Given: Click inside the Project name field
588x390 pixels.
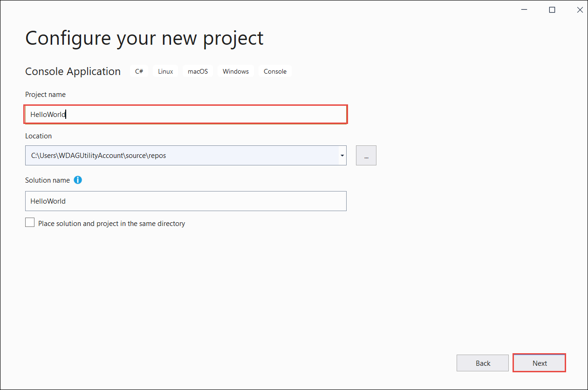Looking at the screenshot, I should click(x=186, y=114).
